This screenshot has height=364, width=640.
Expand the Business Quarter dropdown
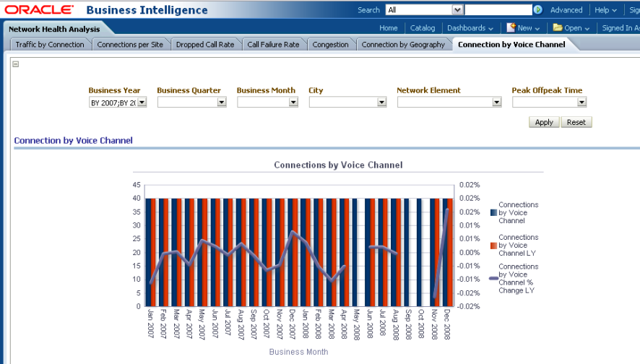[221, 103]
